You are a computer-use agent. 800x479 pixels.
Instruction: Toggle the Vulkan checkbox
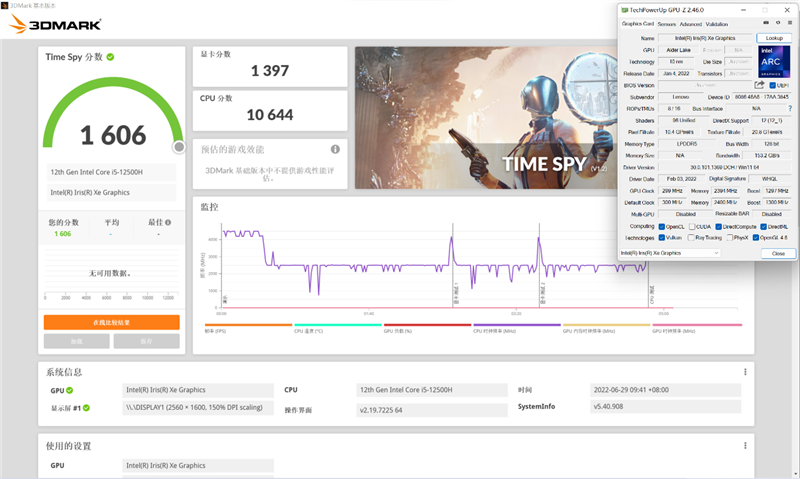(x=662, y=238)
